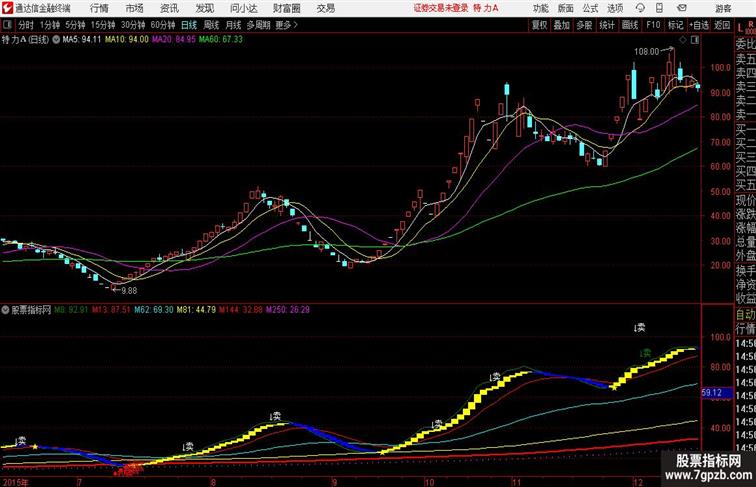Image resolution: width=756 pixels, height=487 pixels.
Task: Switch to the 60分钟 period tab
Action: [x=162, y=25]
